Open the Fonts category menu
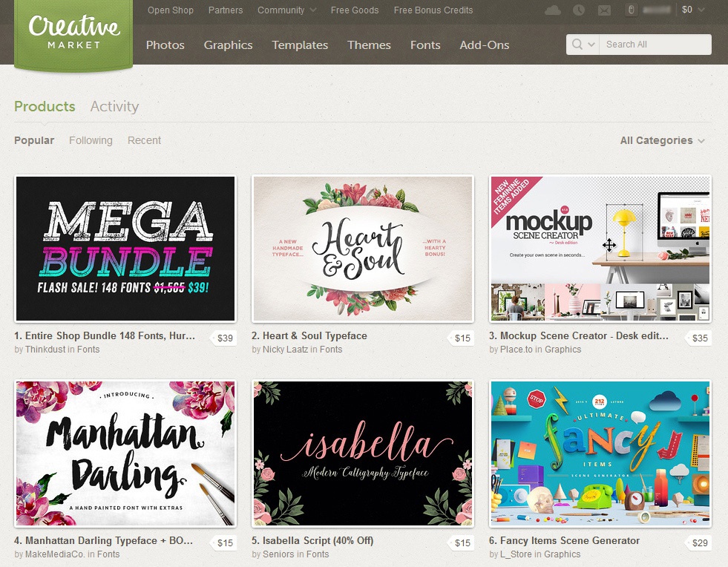Viewport: 728px width, 567px height. pos(424,45)
